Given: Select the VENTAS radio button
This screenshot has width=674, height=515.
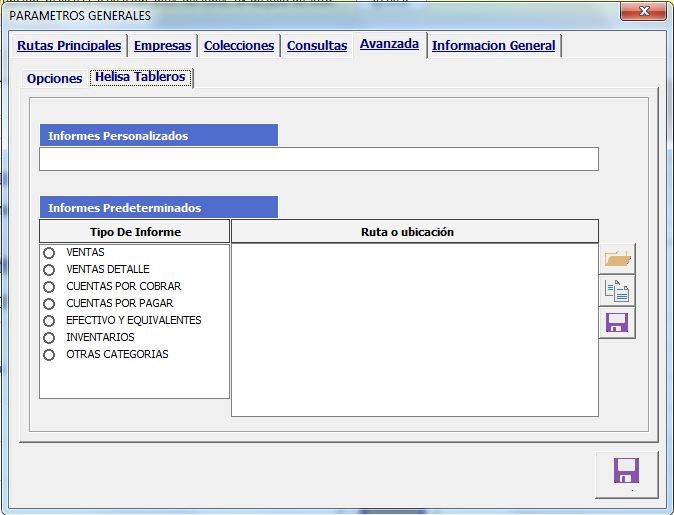Looking at the screenshot, I should pos(48,253).
